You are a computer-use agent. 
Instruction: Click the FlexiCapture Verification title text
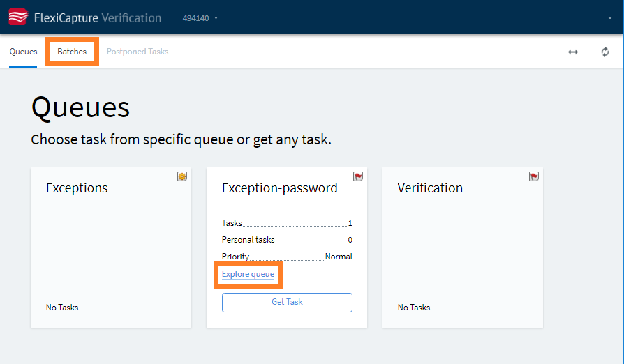coord(98,18)
